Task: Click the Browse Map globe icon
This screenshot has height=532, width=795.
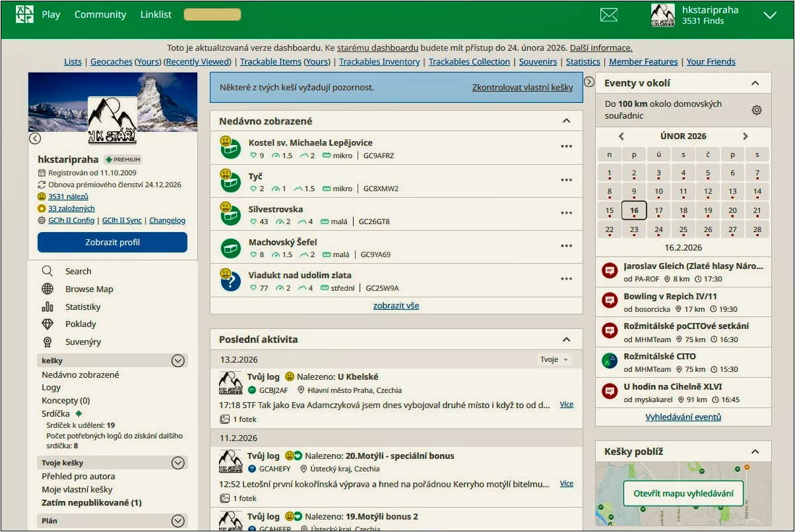Action: point(48,289)
